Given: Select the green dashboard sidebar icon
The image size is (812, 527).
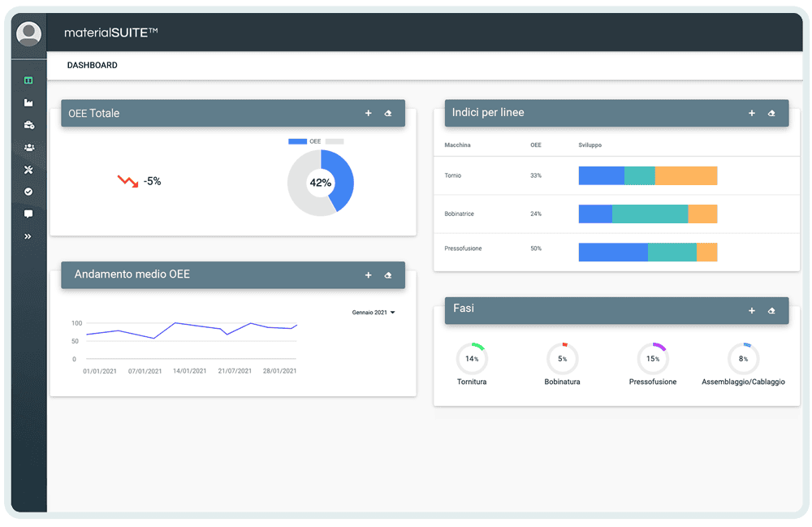Looking at the screenshot, I should pyautogui.click(x=28, y=80).
